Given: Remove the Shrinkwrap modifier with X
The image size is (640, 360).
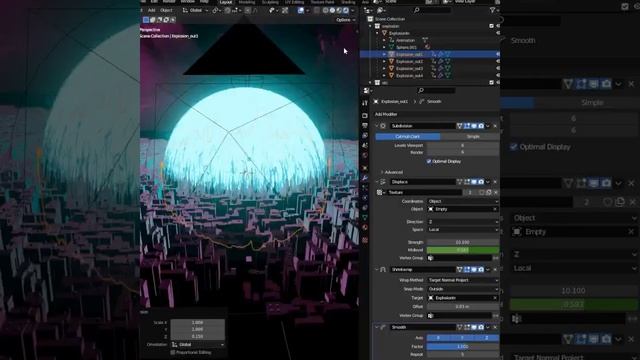Looking at the screenshot, I should [495, 269].
